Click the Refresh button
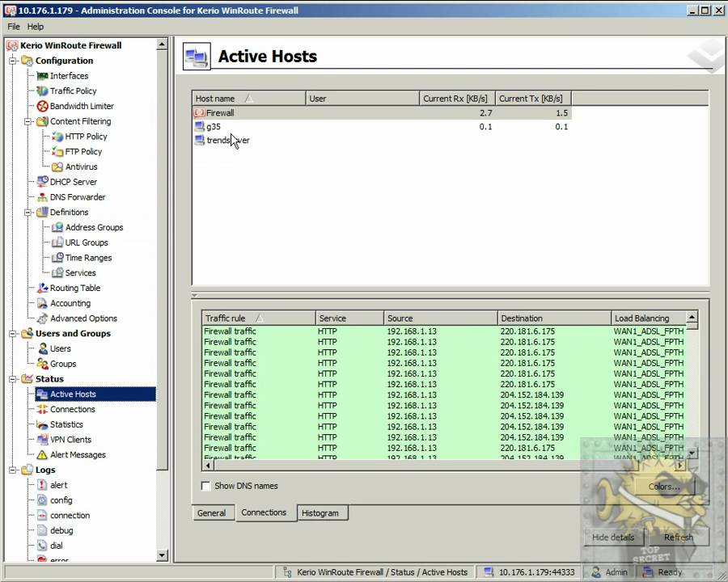The height and width of the screenshot is (582, 728). 679,537
